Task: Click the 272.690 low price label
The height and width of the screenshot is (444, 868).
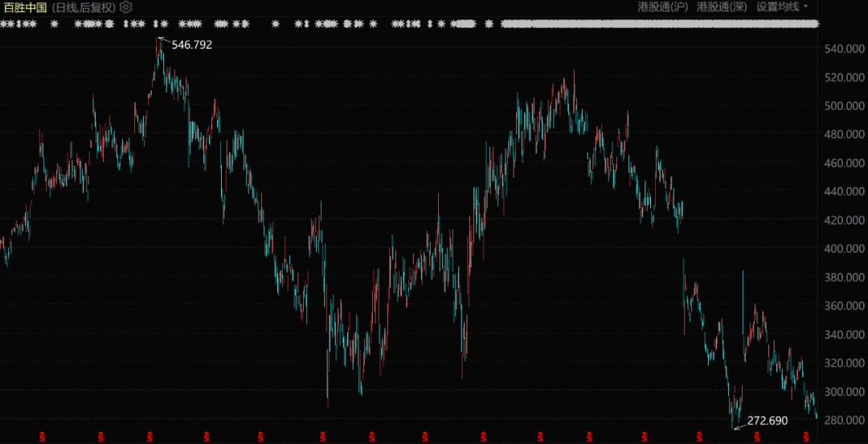Action: pos(768,420)
